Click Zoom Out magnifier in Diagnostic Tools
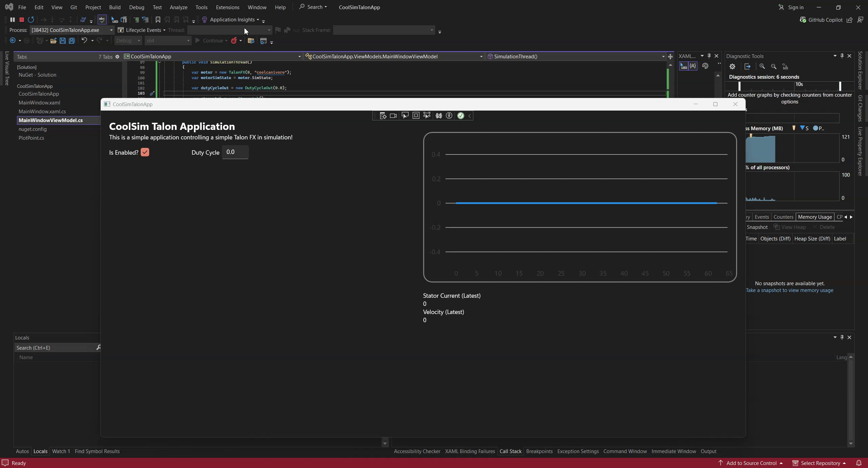 tap(774, 66)
